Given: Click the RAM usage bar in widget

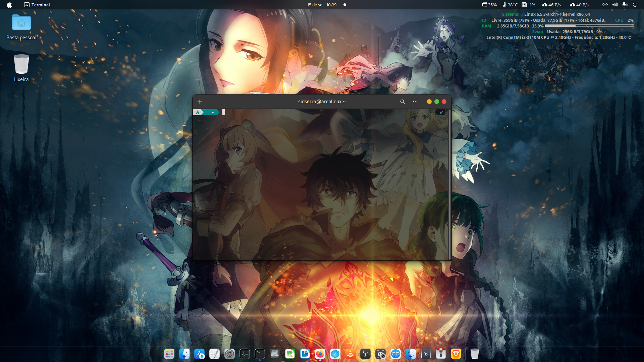Looking at the screenshot, I should coord(589,26).
